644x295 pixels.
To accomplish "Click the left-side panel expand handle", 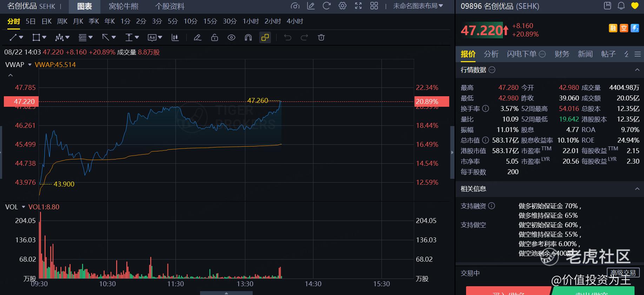I will tap(1, 152).
